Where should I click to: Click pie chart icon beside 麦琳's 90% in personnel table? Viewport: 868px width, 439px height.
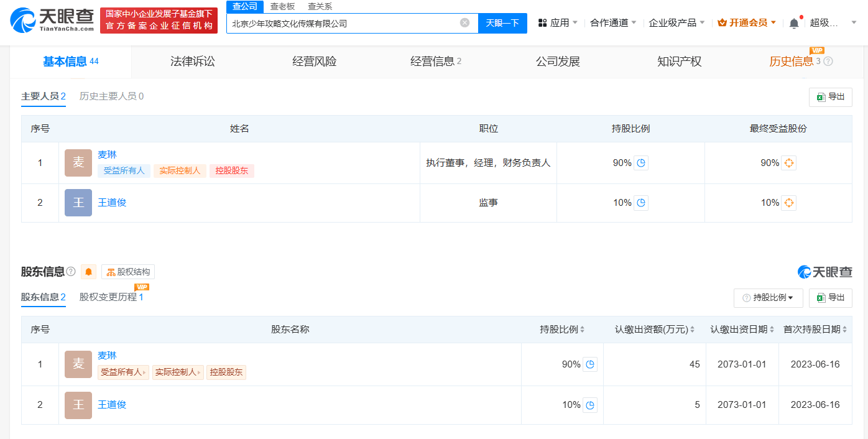(641, 163)
